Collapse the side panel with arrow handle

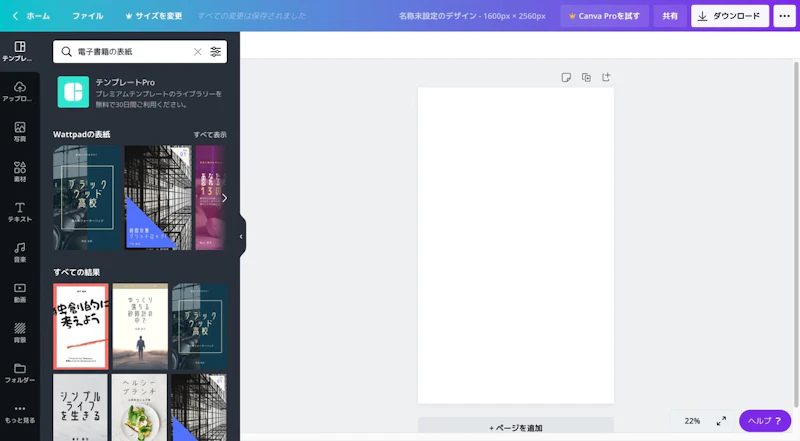click(242, 236)
